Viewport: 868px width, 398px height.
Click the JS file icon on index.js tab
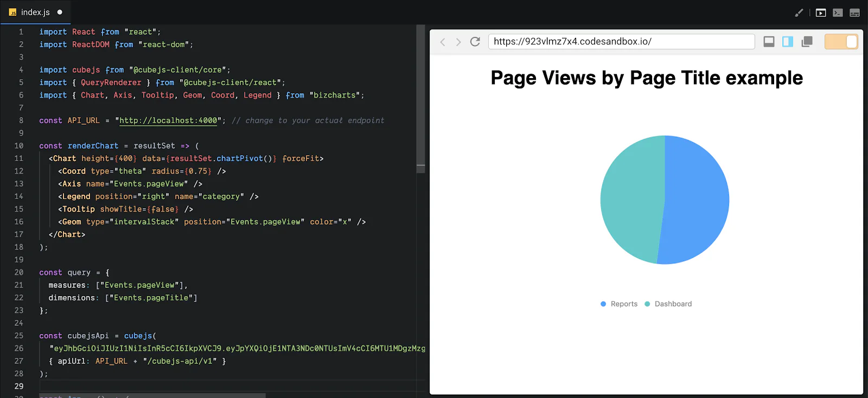click(x=12, y=12)
